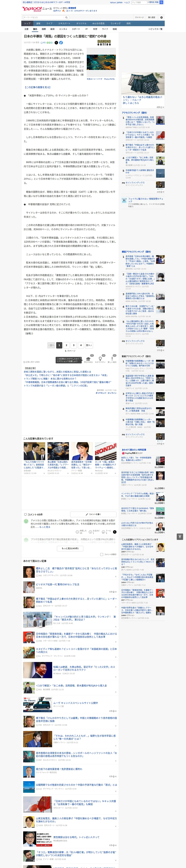Viewport: 186px width, 868px height.
Task: Click the back-to-top arrow button
Action: pyautogui.click(x=180, y=536)
